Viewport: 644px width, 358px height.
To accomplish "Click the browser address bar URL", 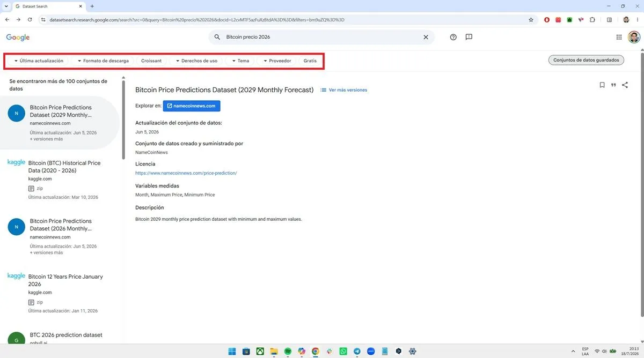I will point(196,20).
